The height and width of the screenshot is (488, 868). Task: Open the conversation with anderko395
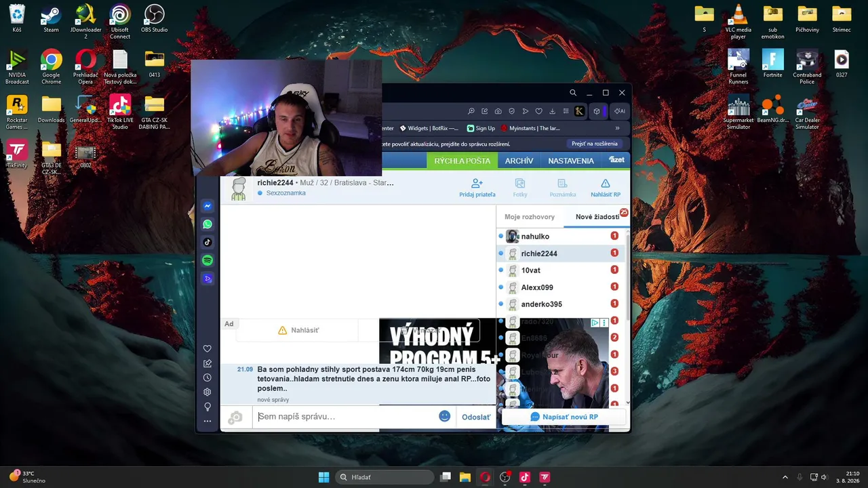coord(561,304)
